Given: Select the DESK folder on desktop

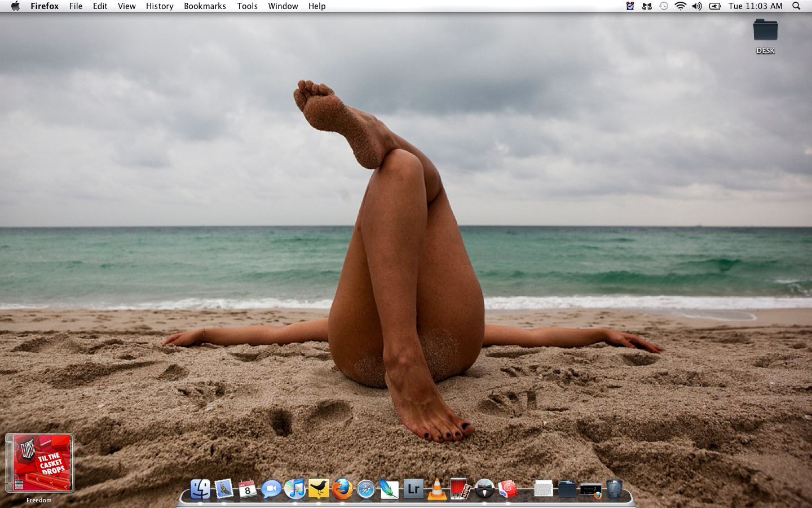Looking at the screenshot, I should [765, 31].
